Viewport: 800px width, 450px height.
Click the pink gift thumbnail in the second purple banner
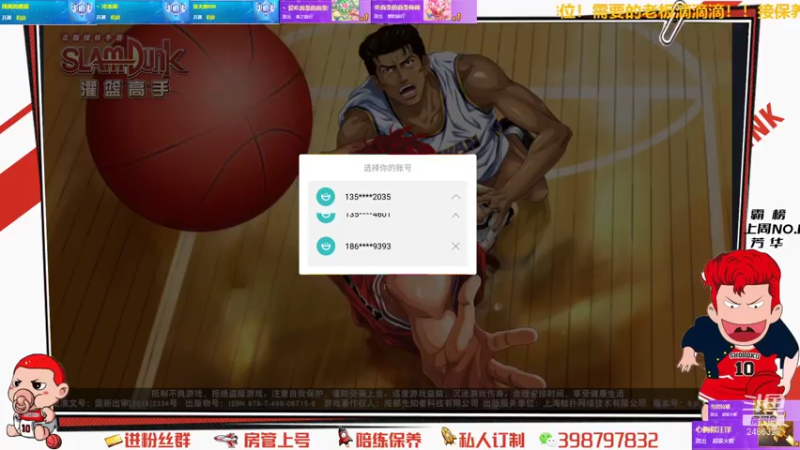pos(437,10)
